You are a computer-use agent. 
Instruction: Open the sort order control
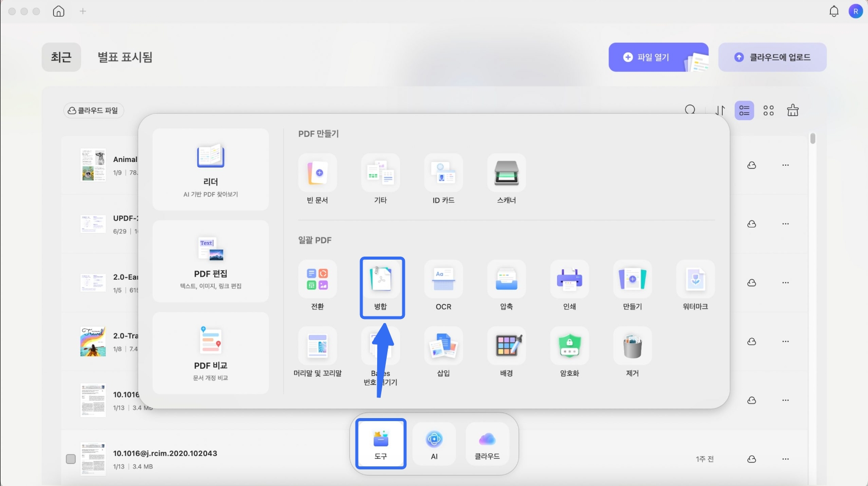[x=720, y=110]
